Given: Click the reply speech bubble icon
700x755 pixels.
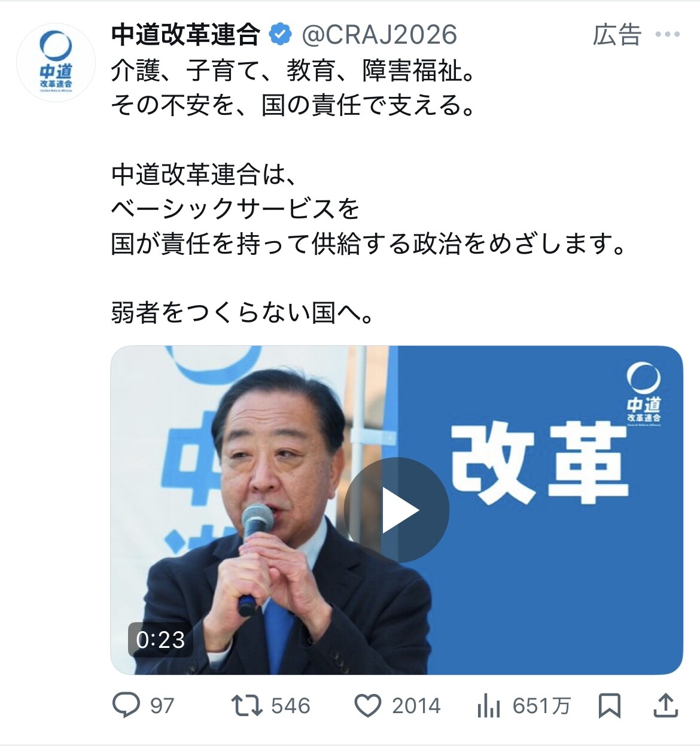Looking at the screenshot, I should (x=127, y=705).
